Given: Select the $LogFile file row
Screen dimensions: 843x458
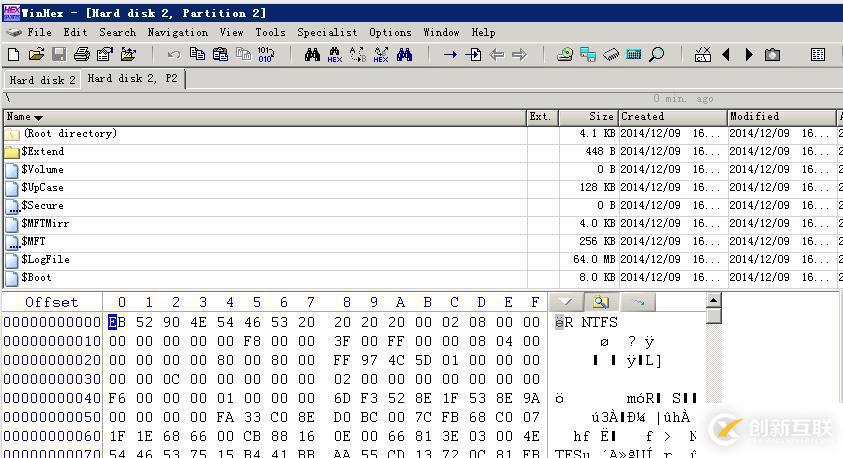Looking at the screenshot, I should coord(422,260).
